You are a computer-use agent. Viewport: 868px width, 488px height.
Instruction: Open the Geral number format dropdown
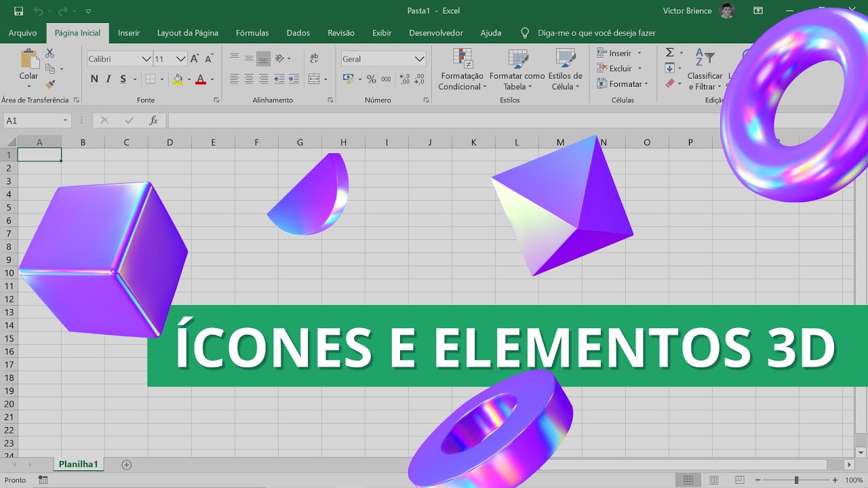click(x=419, y=59)
